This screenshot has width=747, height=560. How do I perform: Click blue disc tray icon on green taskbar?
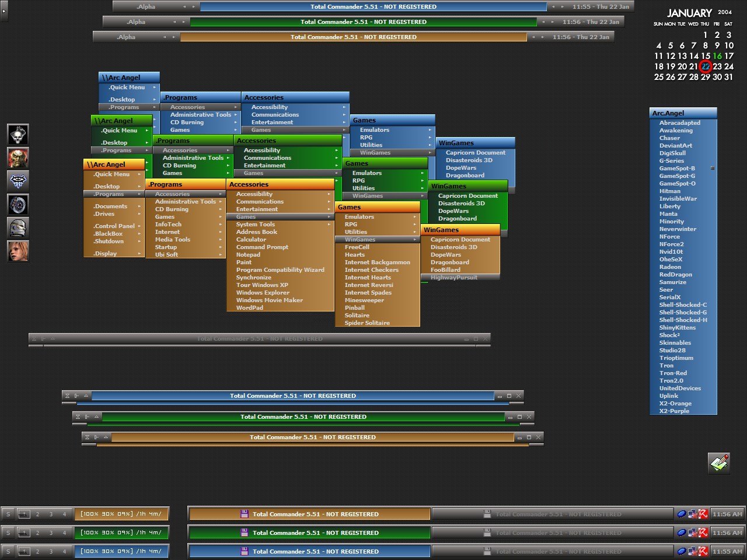pos(681,533)
